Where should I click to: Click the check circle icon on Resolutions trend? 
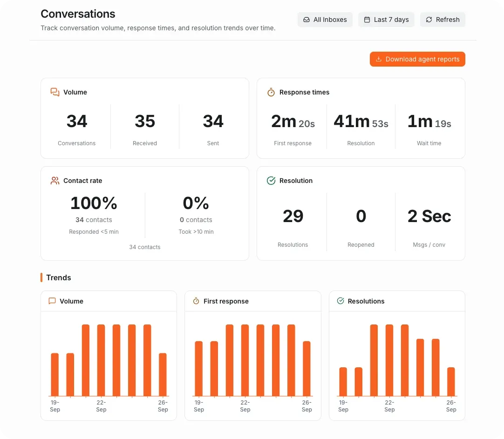click(341, 301)
